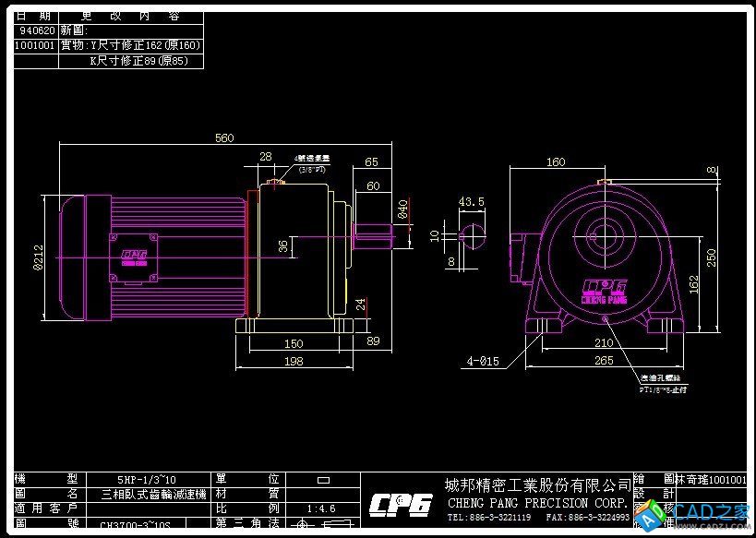756x538 pixels.
Task: Click the 1:4.6 scale value
Action: pyautogui.click(x=321, y=508)
